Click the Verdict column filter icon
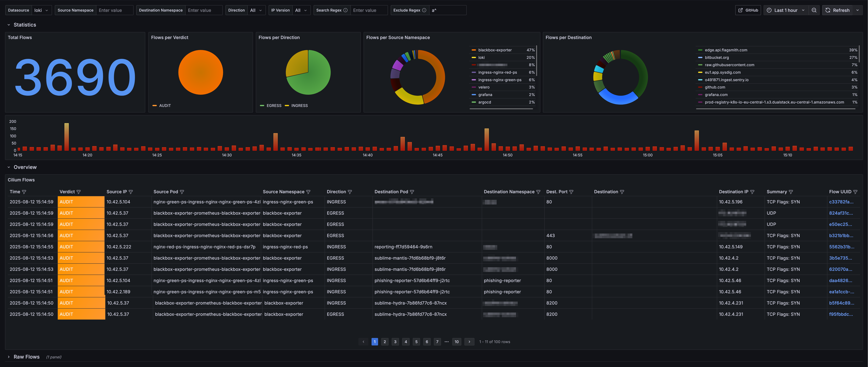Image resolution: width=868 pixels, height=367 pixels. (79, 192)
